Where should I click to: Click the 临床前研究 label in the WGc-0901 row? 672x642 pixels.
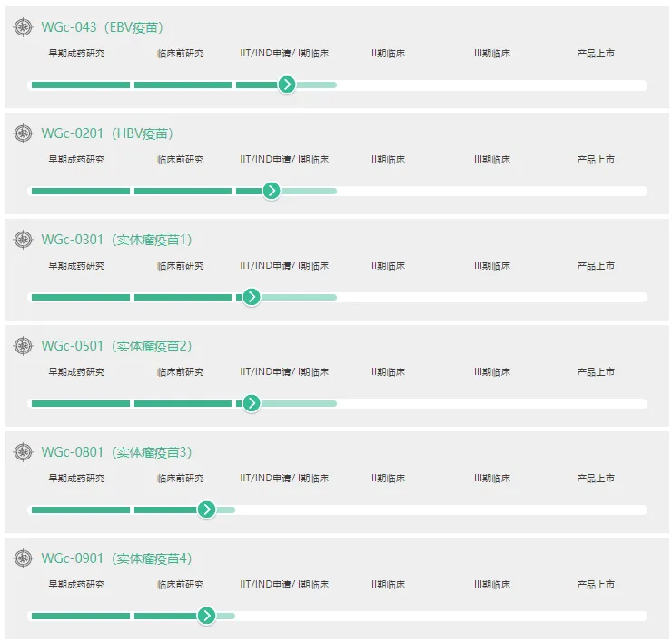[x=180, y=585]
